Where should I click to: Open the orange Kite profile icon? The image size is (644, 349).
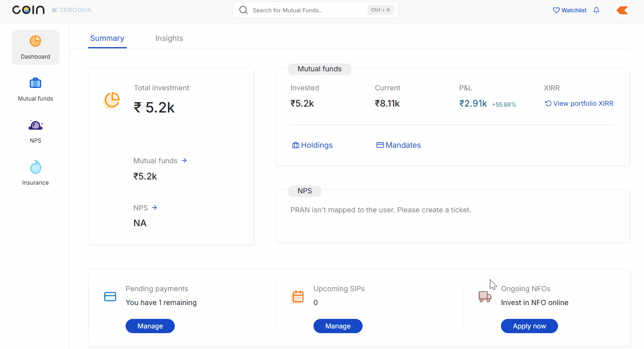622,10
